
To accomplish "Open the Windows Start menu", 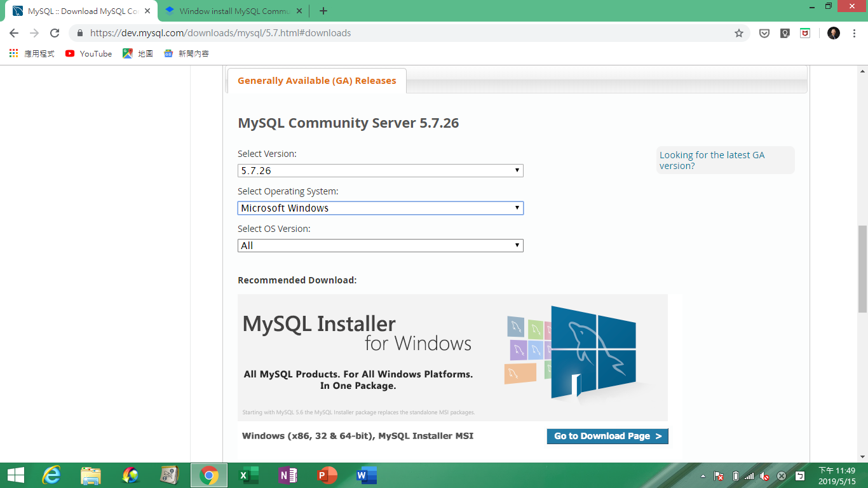I will [15, 475].
